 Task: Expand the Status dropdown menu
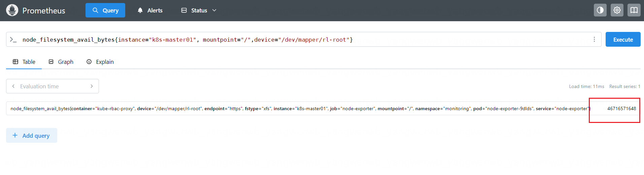[x=199, y=10]
